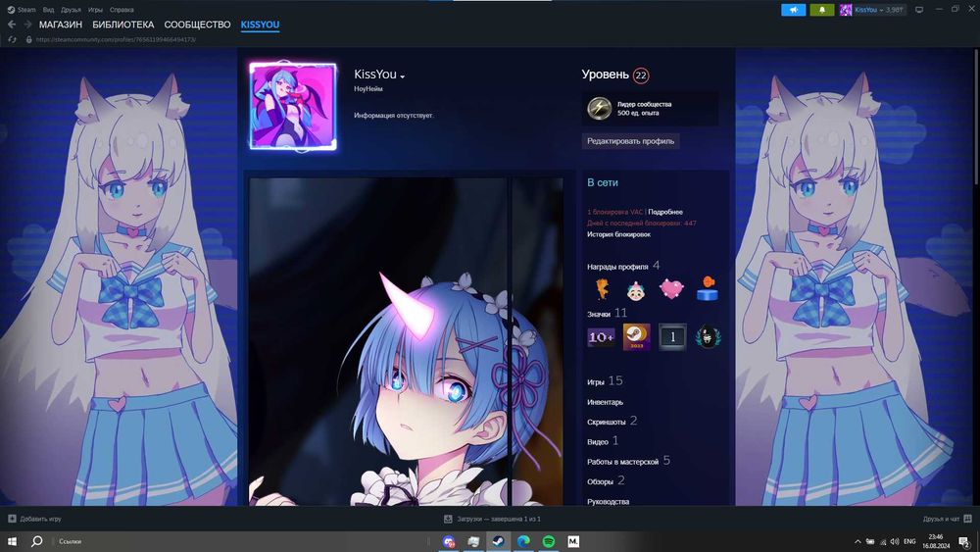
Task: Show hidden tray icons chevron
Action: pos(857,541)
